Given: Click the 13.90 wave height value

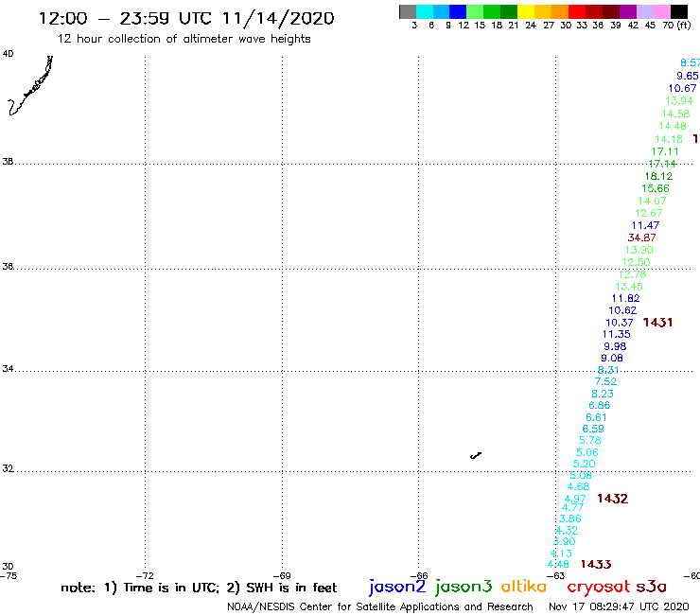Looking at the screenshot, I should tap(639, 250).
